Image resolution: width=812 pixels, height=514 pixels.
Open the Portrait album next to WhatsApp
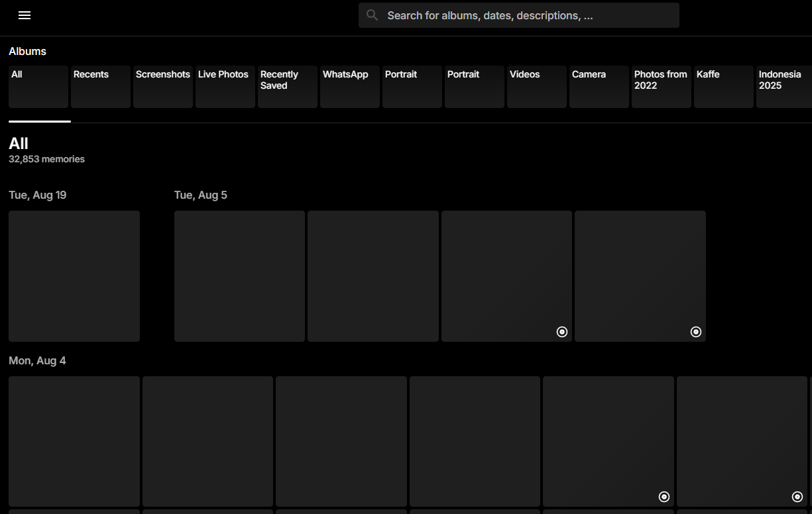412,87
